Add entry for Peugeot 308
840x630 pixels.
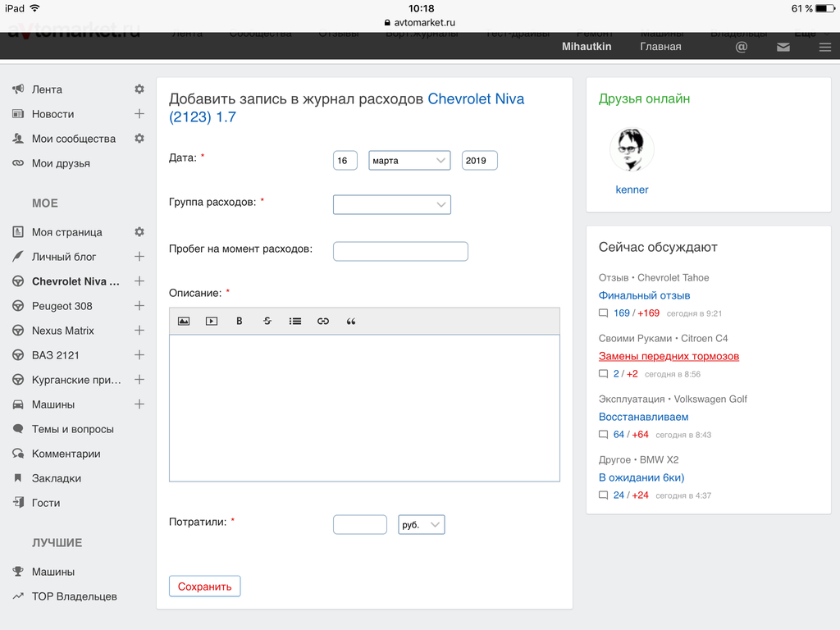[139, 306]
